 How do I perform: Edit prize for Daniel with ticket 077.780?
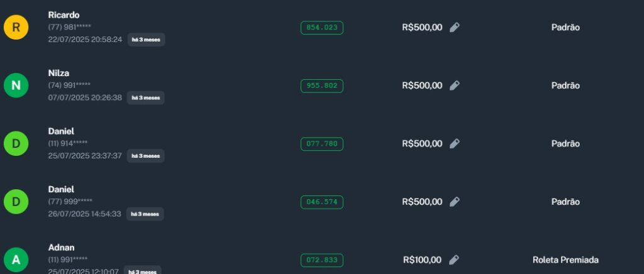455,144
